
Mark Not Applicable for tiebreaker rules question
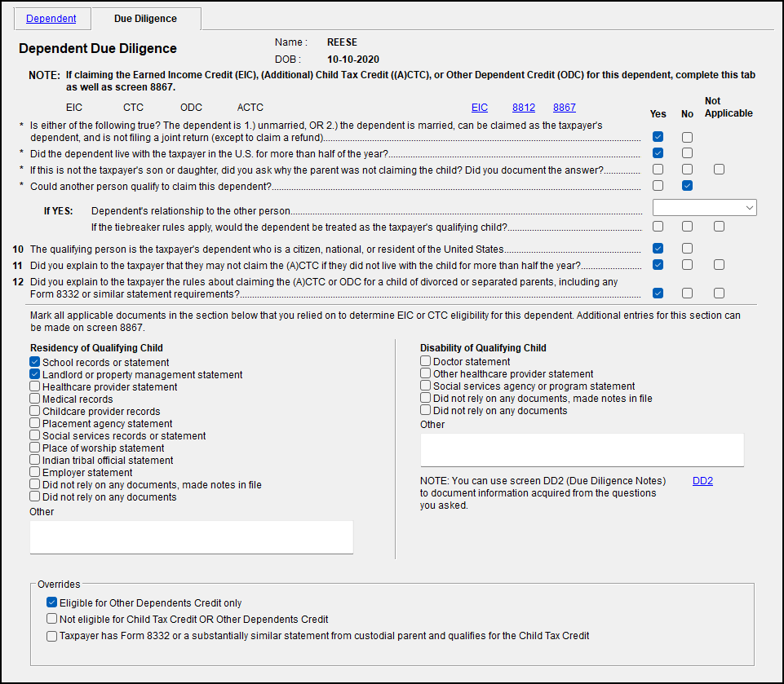pyautogui.click(x=719, y=227)
